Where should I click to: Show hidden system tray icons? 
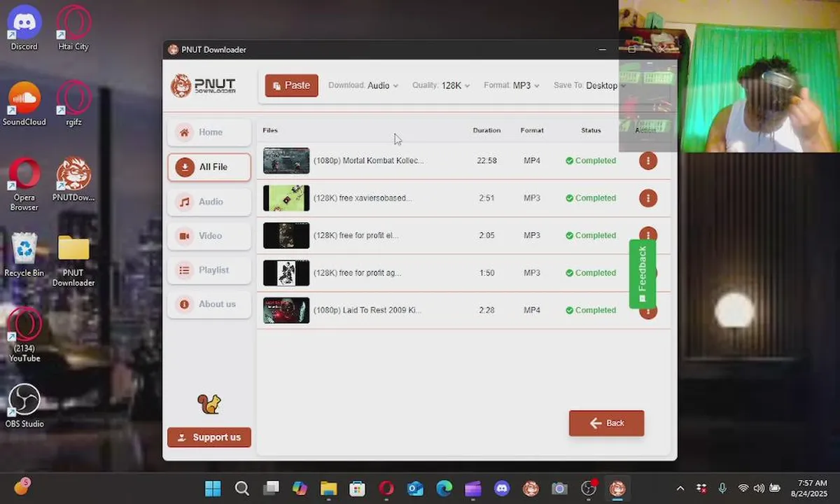click(x=680, y=489)
